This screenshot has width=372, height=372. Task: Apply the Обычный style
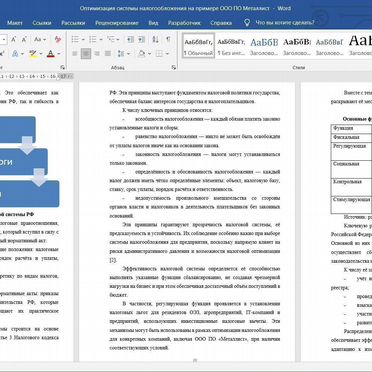199,46
